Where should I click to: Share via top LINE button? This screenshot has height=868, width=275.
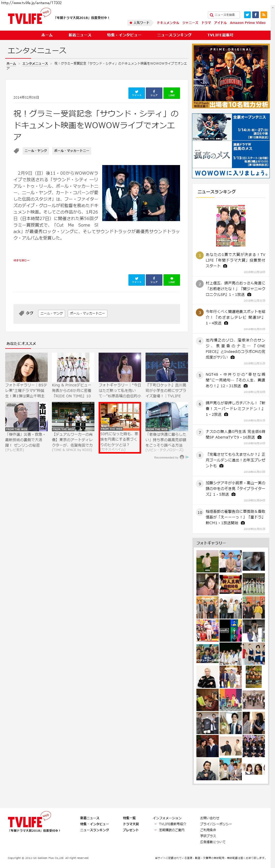[171, 93]
